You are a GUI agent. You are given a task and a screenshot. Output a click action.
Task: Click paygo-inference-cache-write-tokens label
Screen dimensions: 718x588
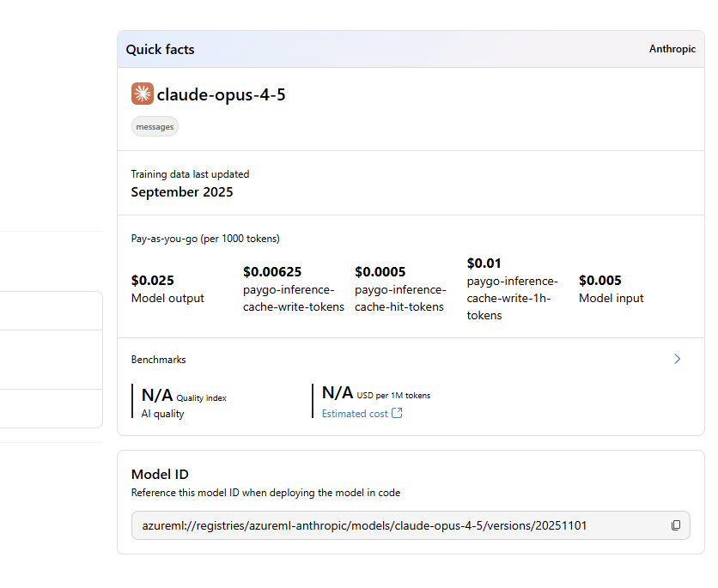point(294,299)
